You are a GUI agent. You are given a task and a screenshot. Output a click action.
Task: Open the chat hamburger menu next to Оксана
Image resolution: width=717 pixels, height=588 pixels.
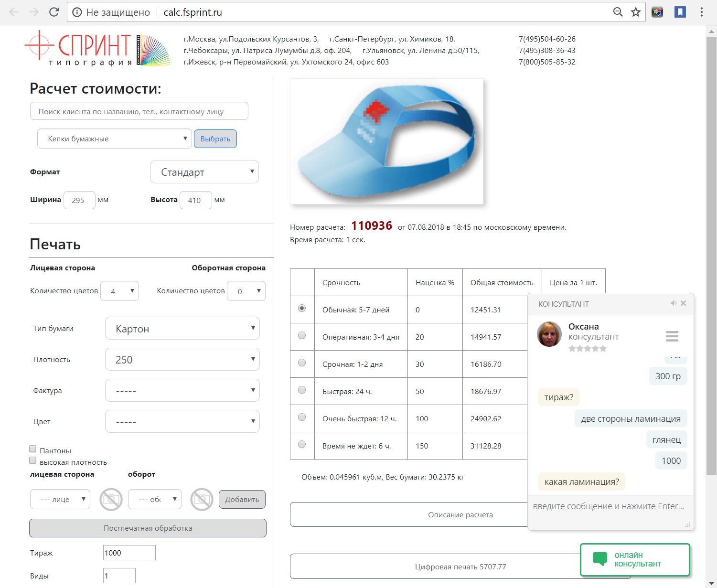pos(672,336)
